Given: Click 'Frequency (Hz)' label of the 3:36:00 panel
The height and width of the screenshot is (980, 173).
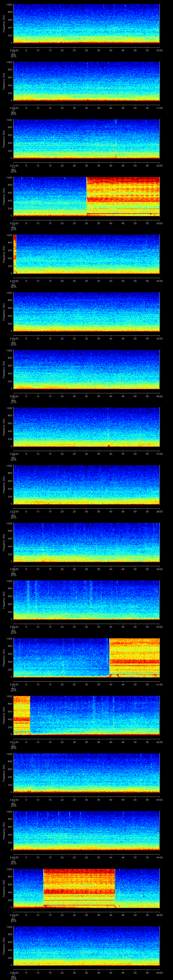Looking at the screenshot, I should tap(4, 427).
